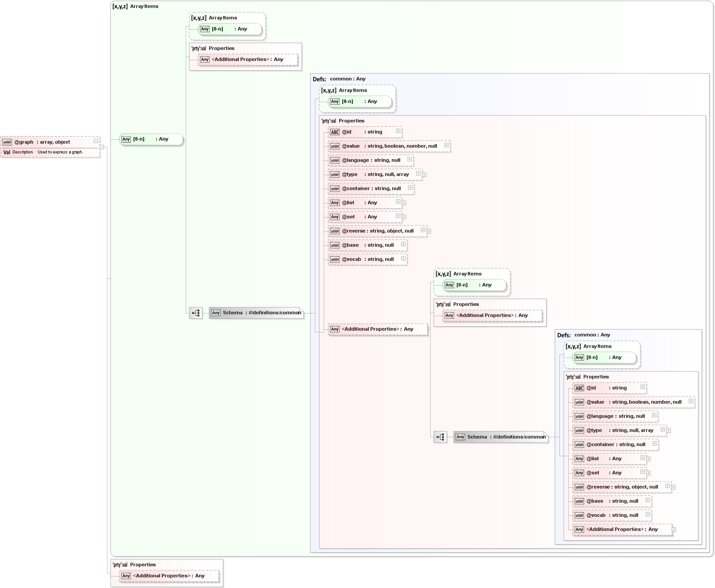Click the union icon on the @base property
This screenshot has width=715, height=588.
[x=335, y=245]
